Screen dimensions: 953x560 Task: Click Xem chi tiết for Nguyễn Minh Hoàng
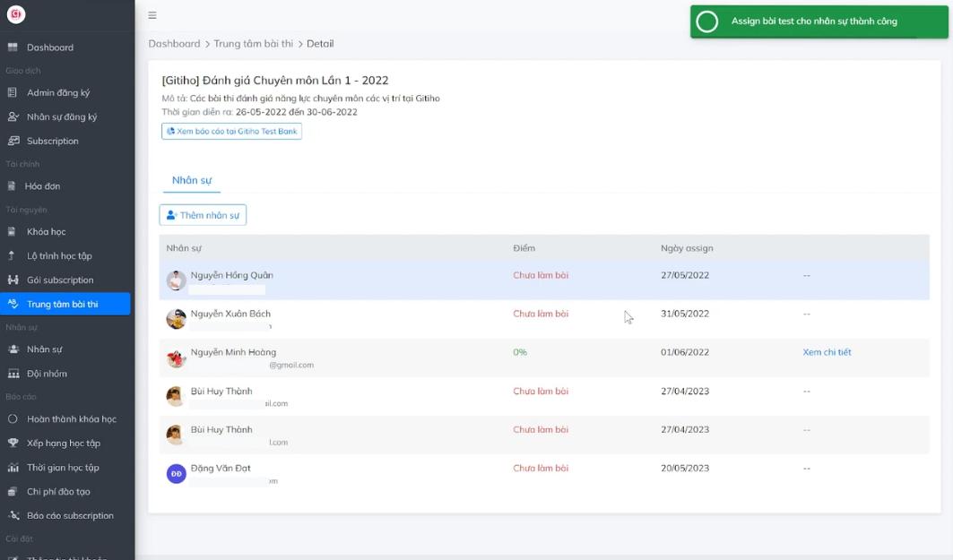point(827,353)
